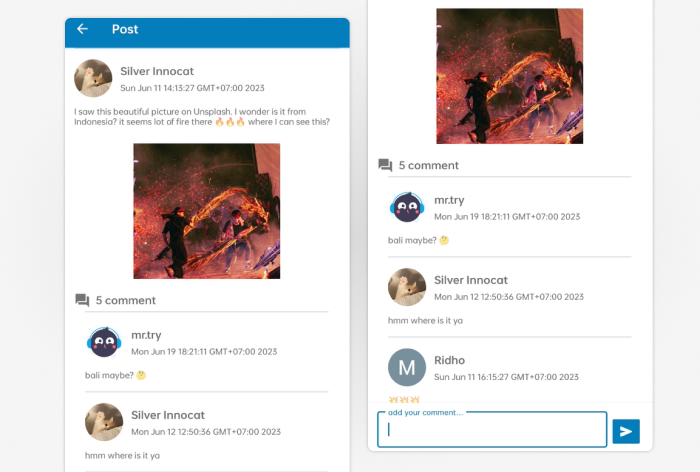Click the 5 comment label in right panel
700x472 pixels.
(x=429, y=166)
